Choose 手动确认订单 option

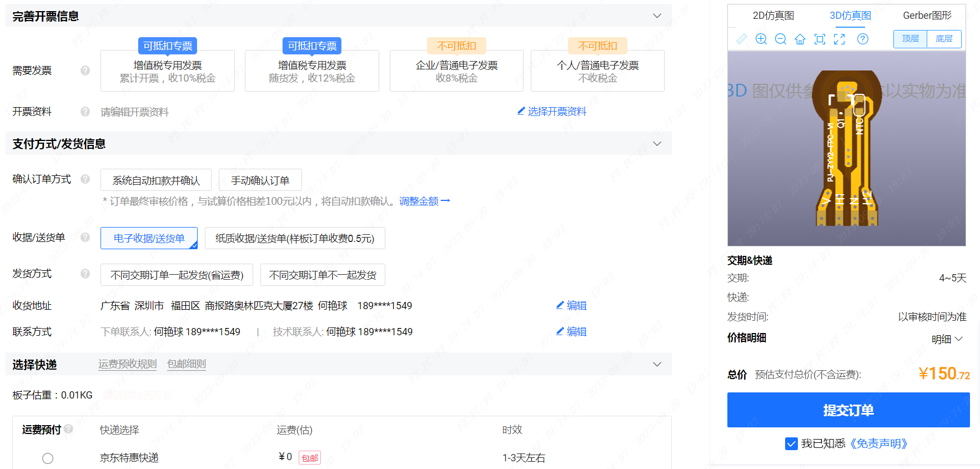point(260,180)
